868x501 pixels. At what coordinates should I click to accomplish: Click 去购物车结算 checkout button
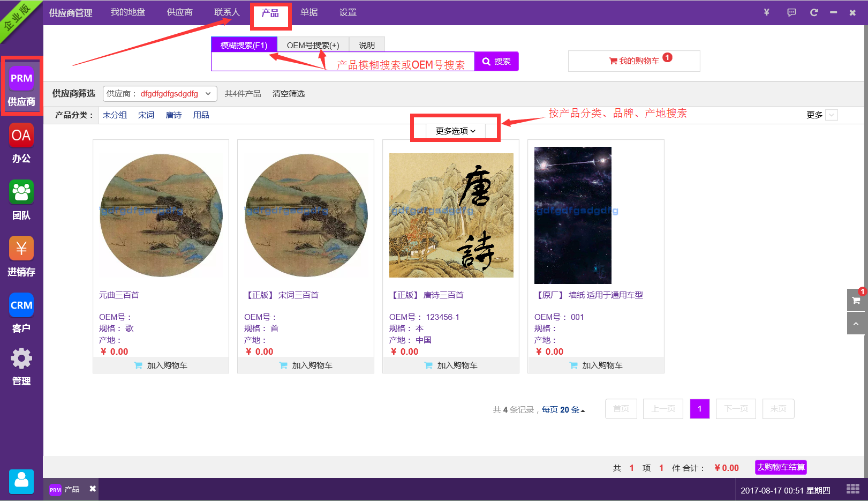pos(781,467)
